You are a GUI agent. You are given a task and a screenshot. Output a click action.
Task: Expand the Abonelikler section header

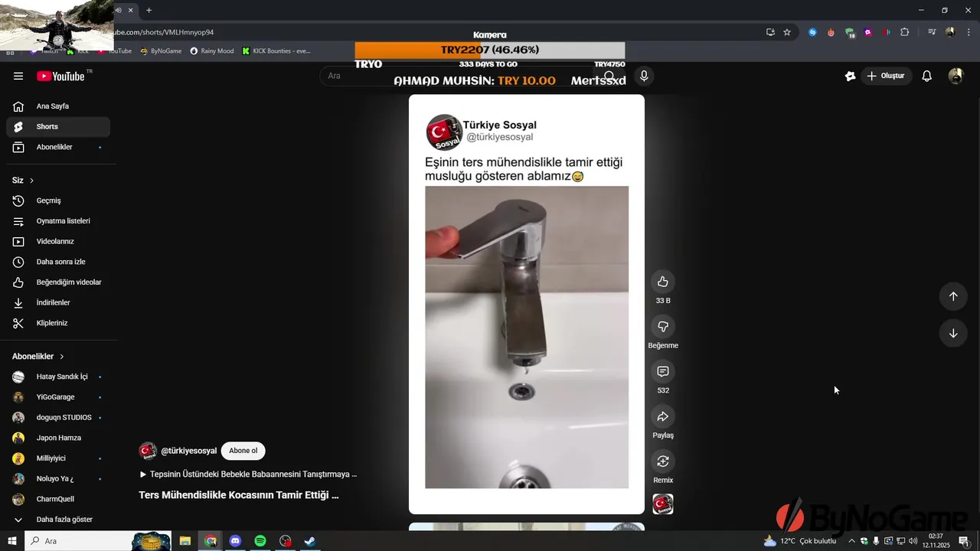(x=38, y=357)
